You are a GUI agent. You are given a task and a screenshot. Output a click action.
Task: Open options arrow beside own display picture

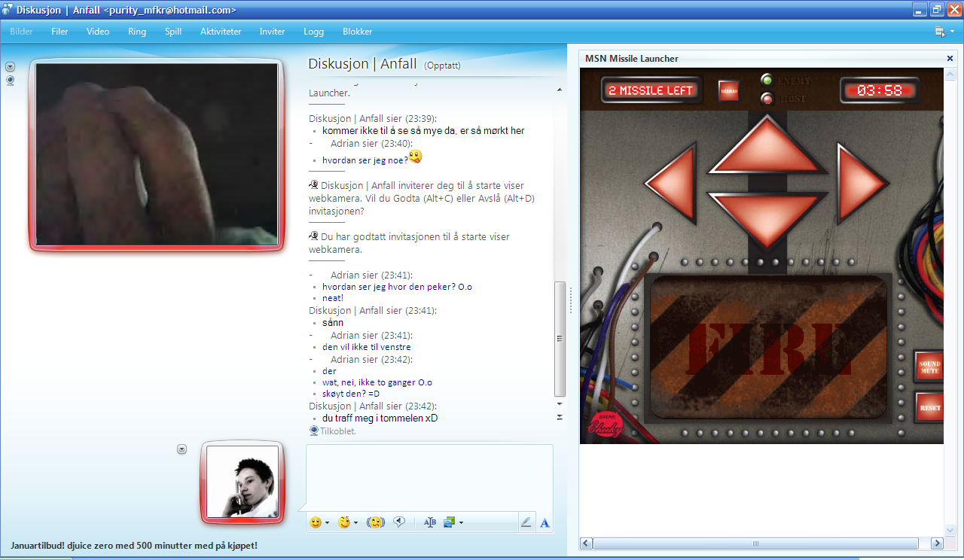pyautogui.click(x=182, y=449)
